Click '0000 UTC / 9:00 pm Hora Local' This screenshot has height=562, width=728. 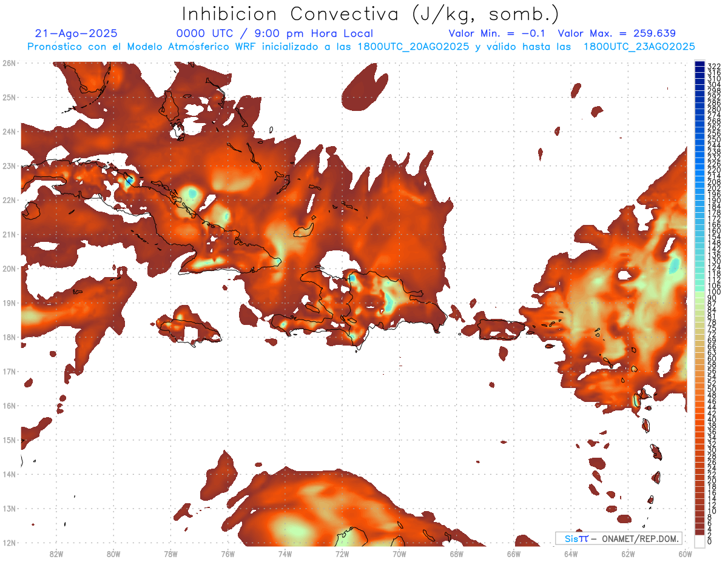275,33
